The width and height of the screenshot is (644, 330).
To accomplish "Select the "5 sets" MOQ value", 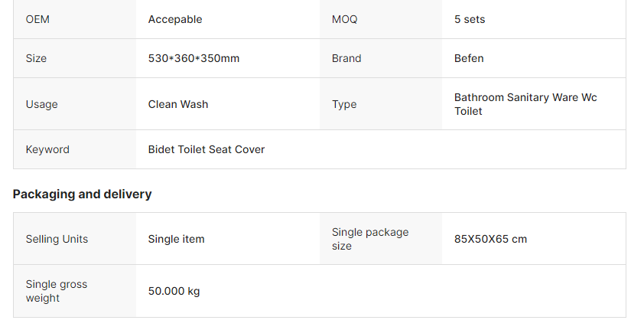I will [x=470, y=19].
